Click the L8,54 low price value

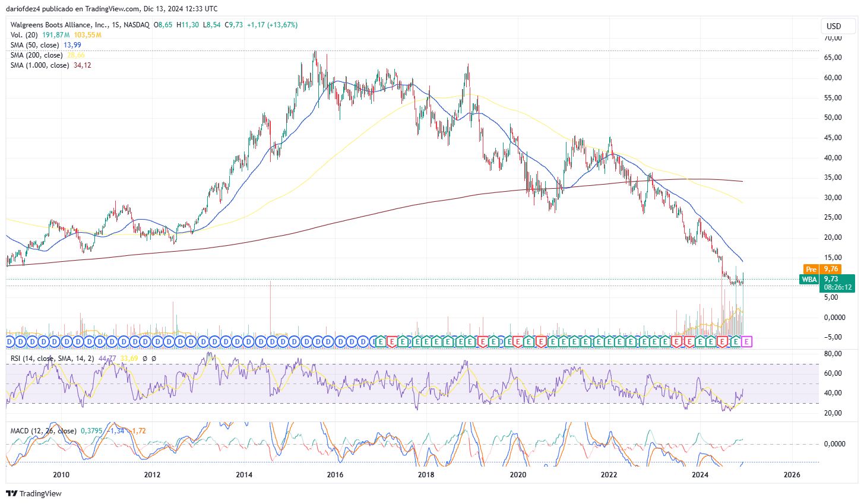click(211, 25)
